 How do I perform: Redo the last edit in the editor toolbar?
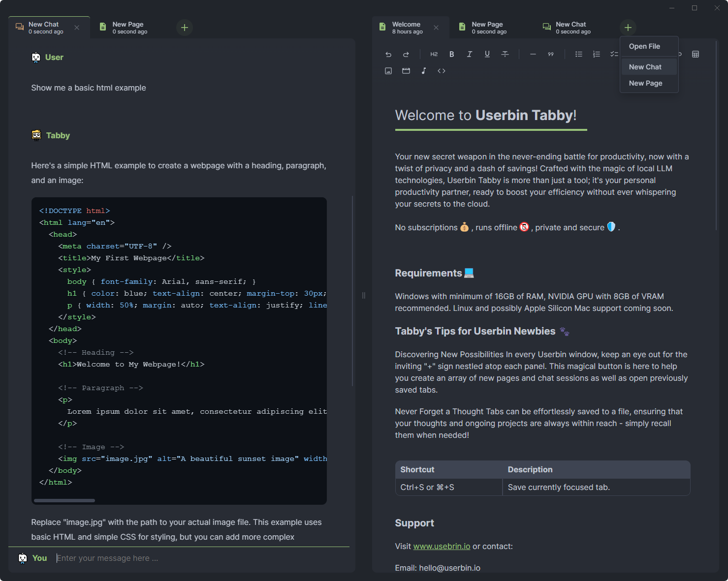406,54
